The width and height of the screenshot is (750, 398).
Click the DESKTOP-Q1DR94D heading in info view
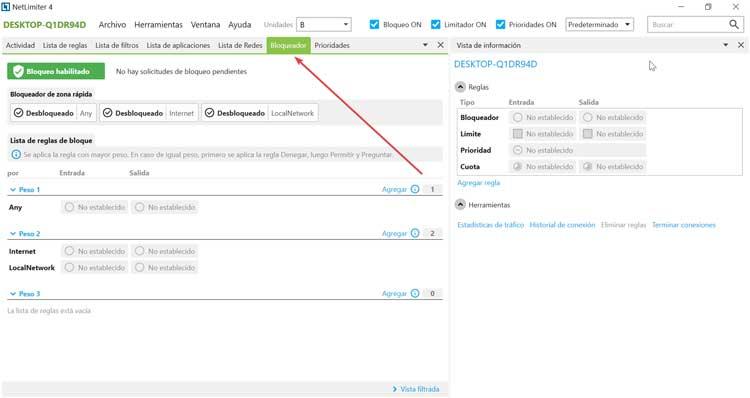496,64
